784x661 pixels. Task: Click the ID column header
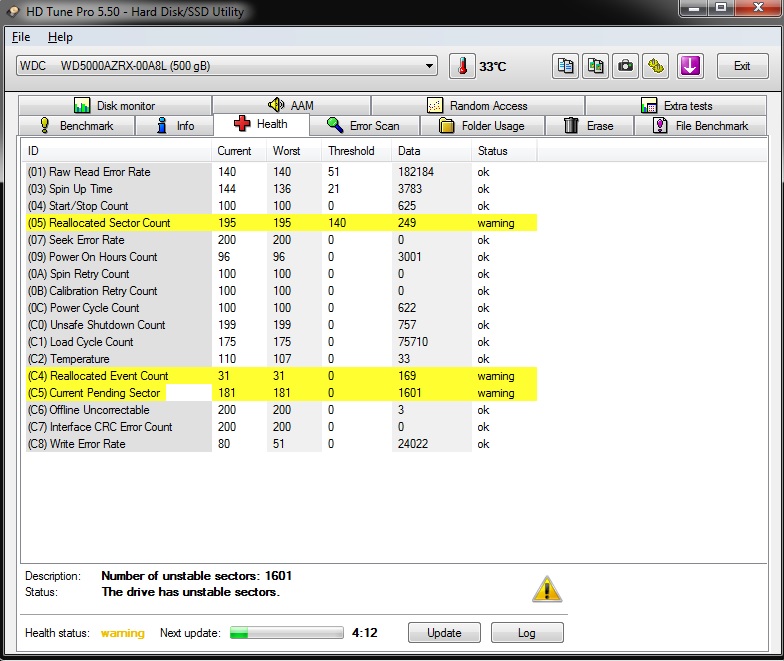coord(116,151)
